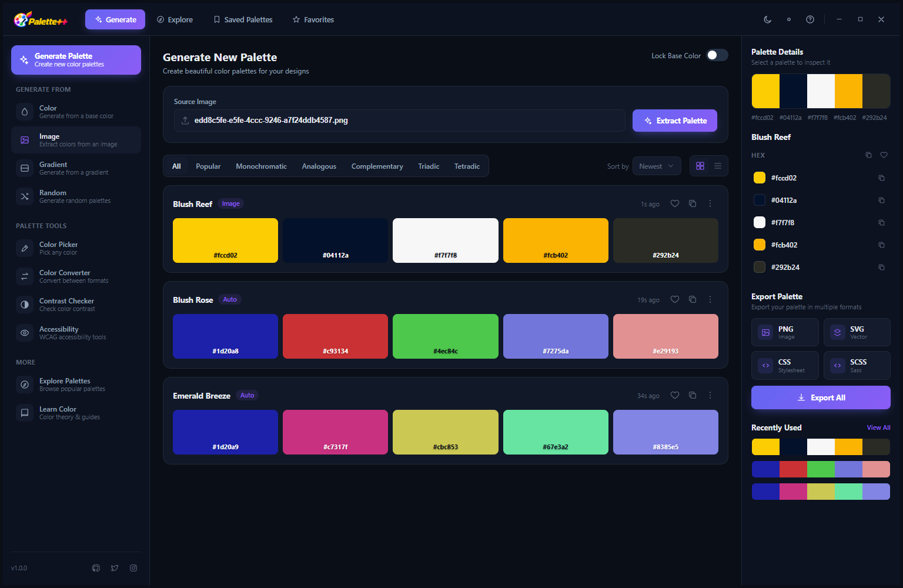Image resolution: width=903 pixels, height=588 pixels.
Task: Open help question mark icon
Action: [810, 19]
